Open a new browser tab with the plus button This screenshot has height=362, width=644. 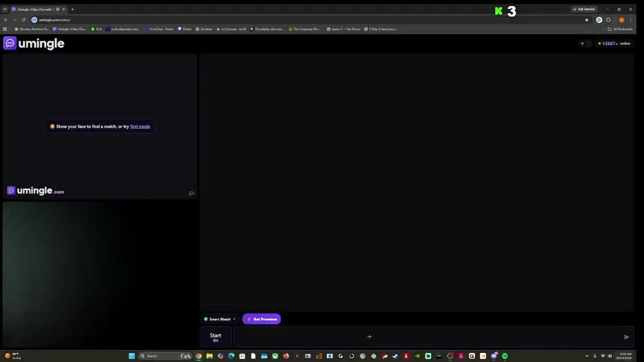(x=72, y=9)
